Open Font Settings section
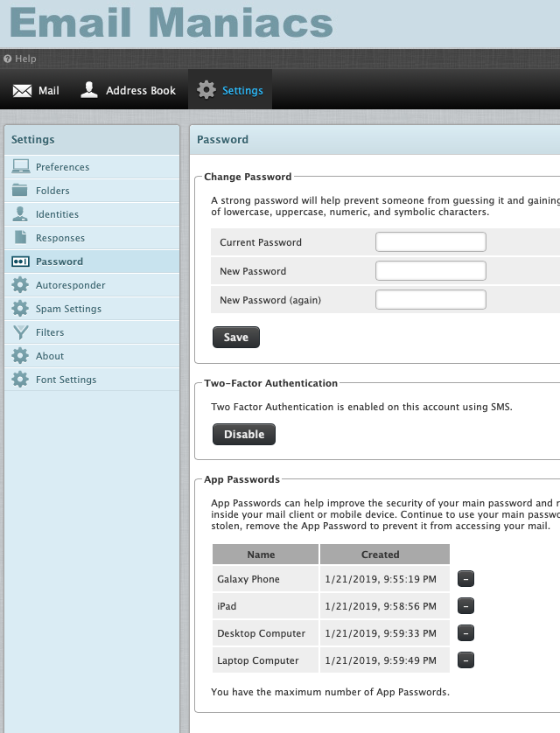This screenshot has height=733, width=560. click(x=92, y=379)
